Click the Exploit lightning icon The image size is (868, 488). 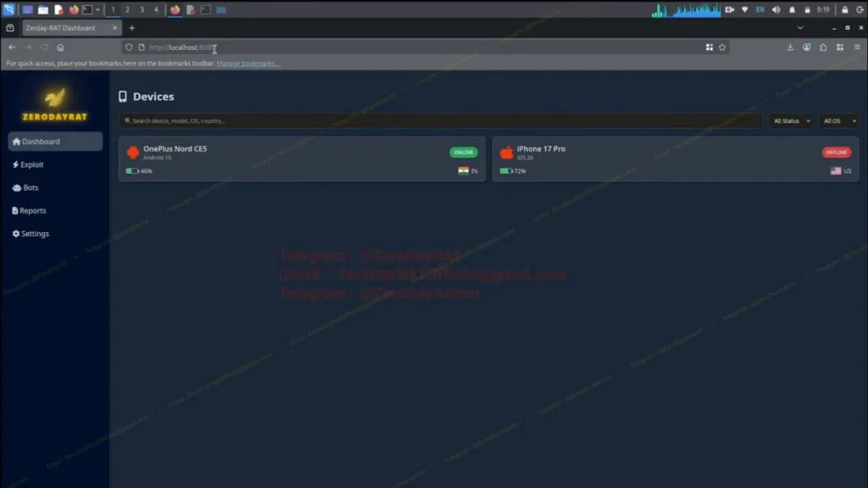pos(14,164)
